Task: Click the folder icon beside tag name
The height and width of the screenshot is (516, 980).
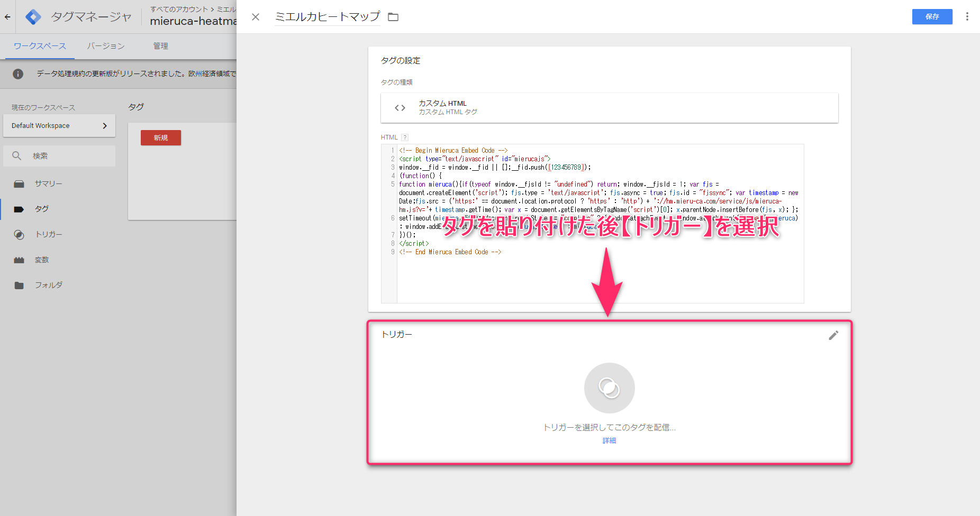Action: point(393,17)
